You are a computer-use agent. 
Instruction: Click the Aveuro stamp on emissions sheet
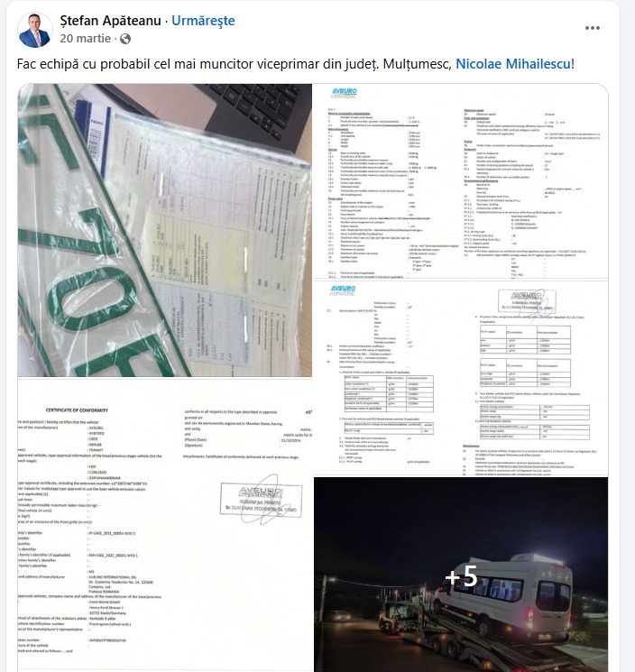coord(527,300)
